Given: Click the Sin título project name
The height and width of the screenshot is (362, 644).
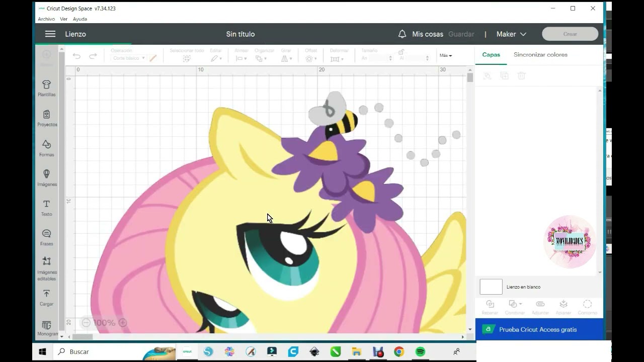Looking at the screenshot, I should [240, 34].
